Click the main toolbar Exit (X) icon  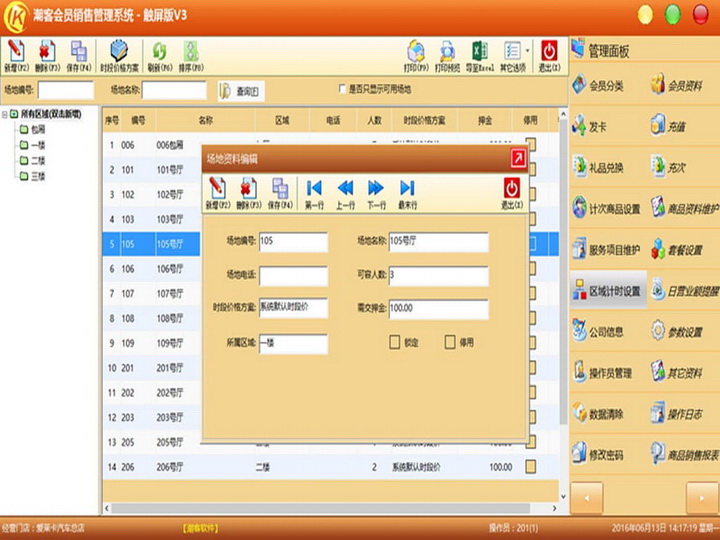549,56
